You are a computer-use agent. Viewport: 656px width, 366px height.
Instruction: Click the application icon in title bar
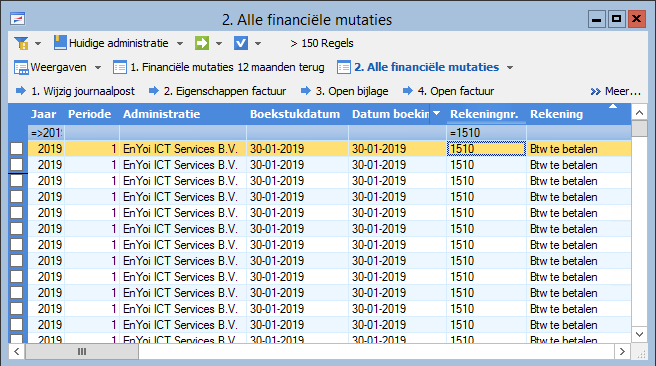(x=18, y=19)
